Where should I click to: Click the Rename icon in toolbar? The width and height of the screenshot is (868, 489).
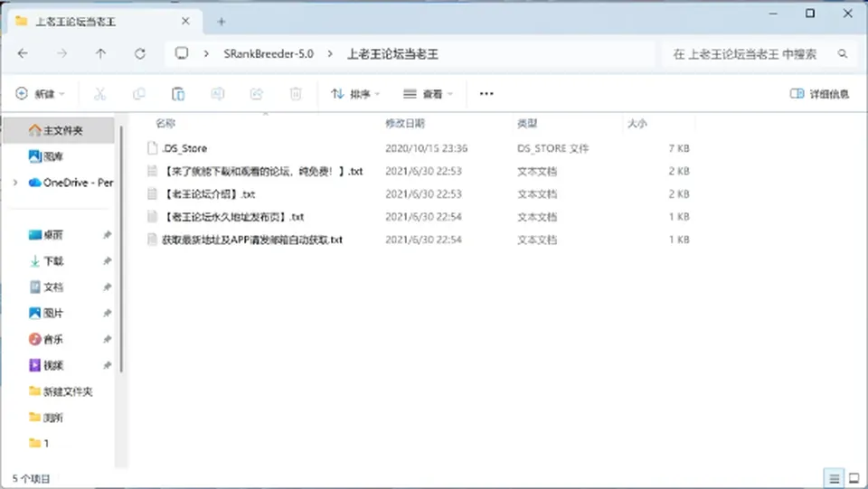[218, 94]
